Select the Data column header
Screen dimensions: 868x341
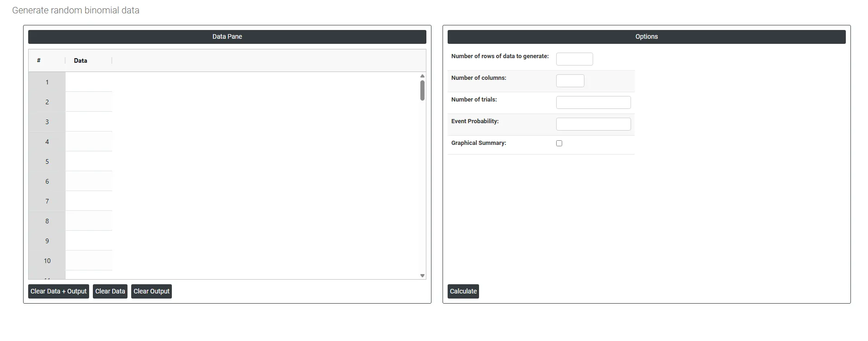point(88,60)
